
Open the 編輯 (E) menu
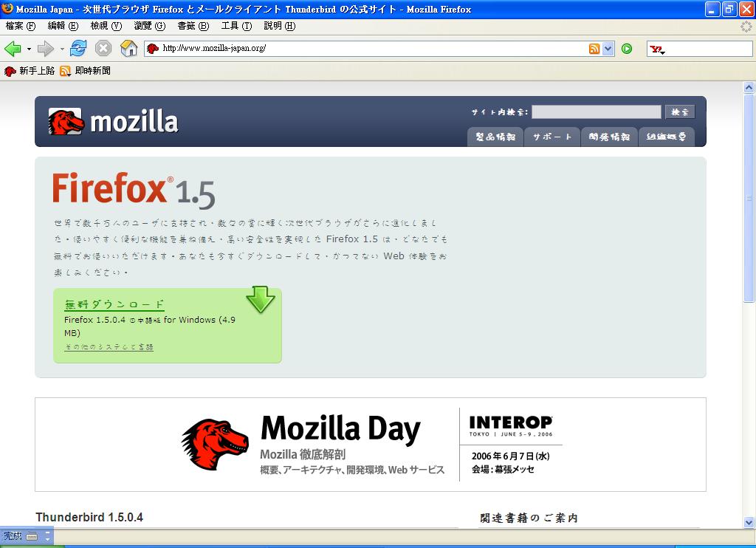[x=63, y=26]
